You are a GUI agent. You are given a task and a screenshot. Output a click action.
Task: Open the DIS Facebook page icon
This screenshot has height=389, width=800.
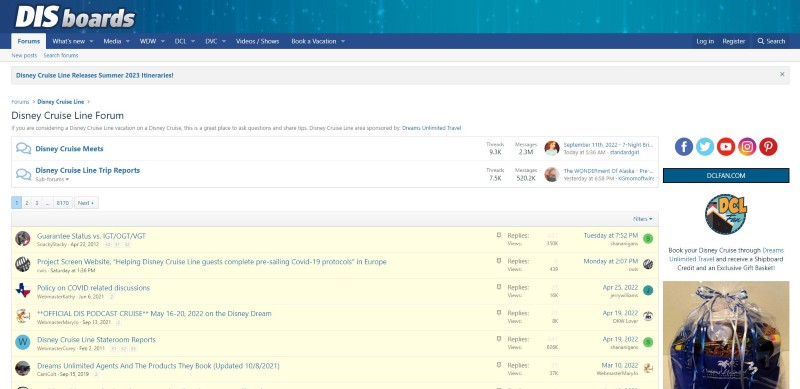coord(684,147)
